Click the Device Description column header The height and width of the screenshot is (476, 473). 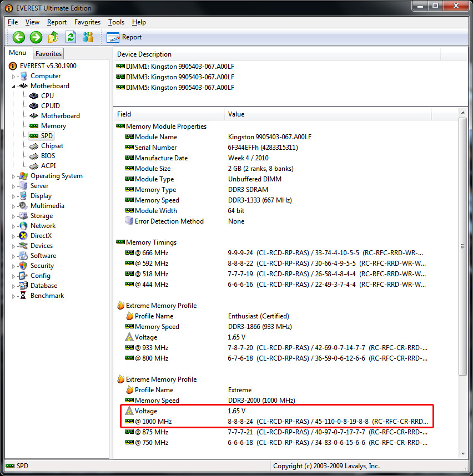[278, 54]
